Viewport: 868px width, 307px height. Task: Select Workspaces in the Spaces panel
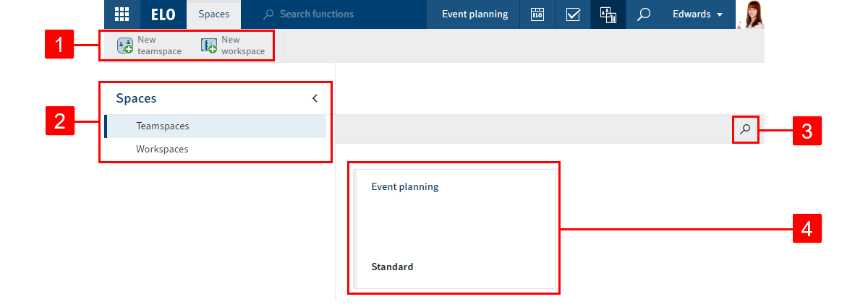pos(162,150)
